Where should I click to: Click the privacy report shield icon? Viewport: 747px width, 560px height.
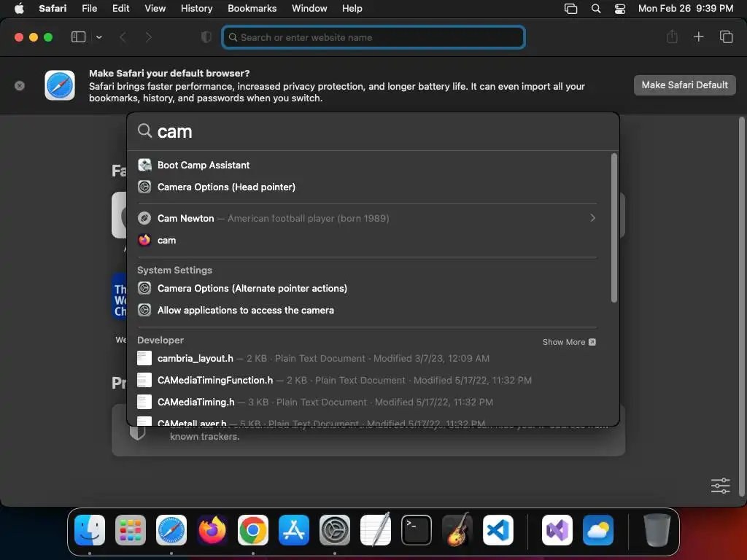click(206, 37)
